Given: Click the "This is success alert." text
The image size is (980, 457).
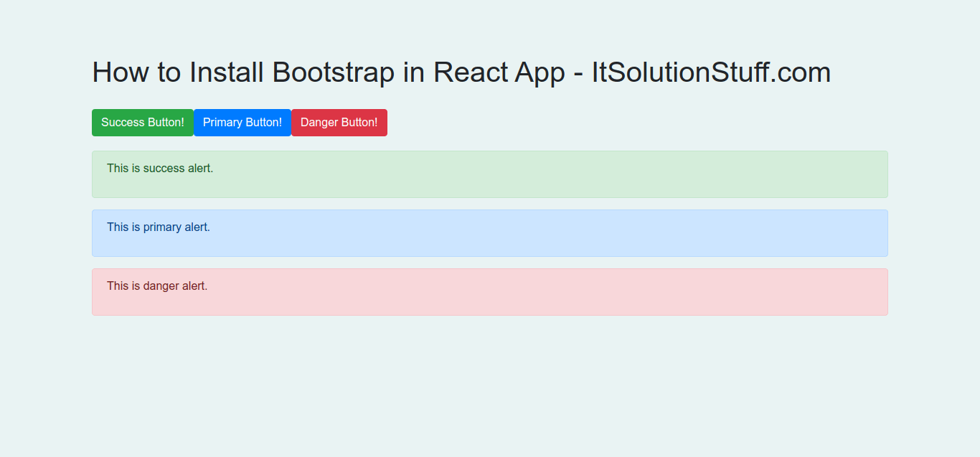Looking at the screenshot, I should pyautogui.click(x=160, y=169).
